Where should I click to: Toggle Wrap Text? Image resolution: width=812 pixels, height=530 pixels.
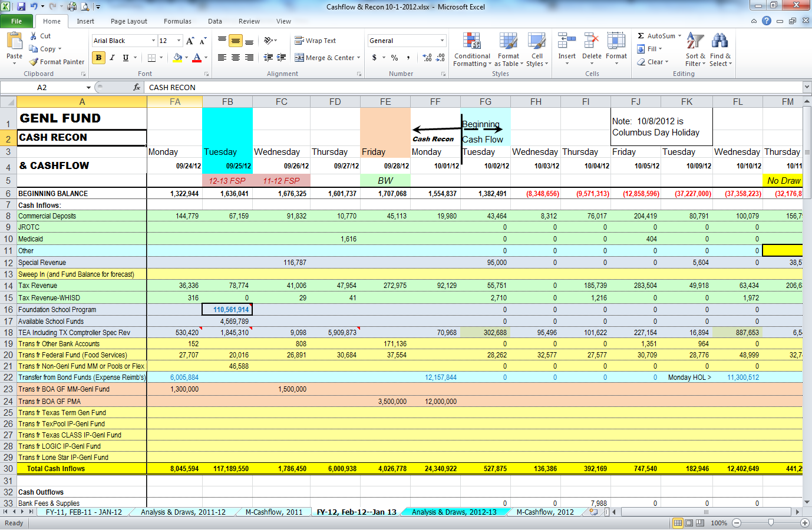315,41
